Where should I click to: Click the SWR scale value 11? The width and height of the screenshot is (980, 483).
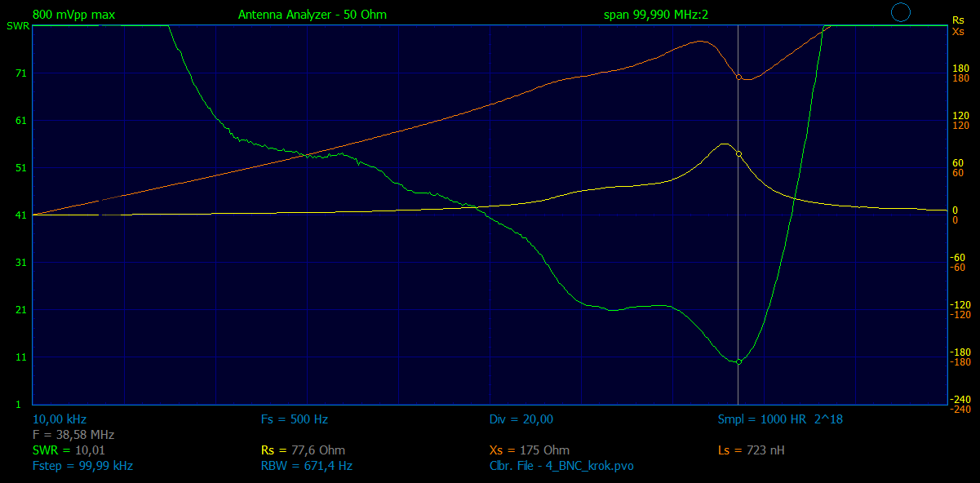tap(21, 357)
